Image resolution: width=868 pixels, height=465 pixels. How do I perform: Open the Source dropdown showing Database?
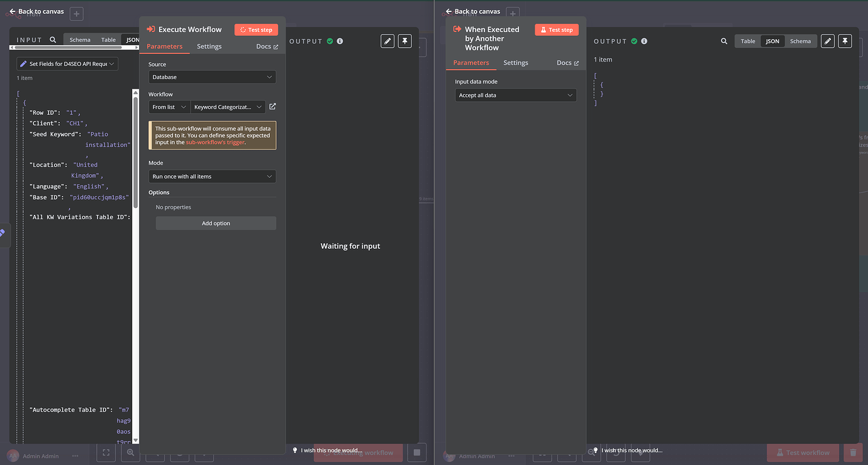point(212,77)
